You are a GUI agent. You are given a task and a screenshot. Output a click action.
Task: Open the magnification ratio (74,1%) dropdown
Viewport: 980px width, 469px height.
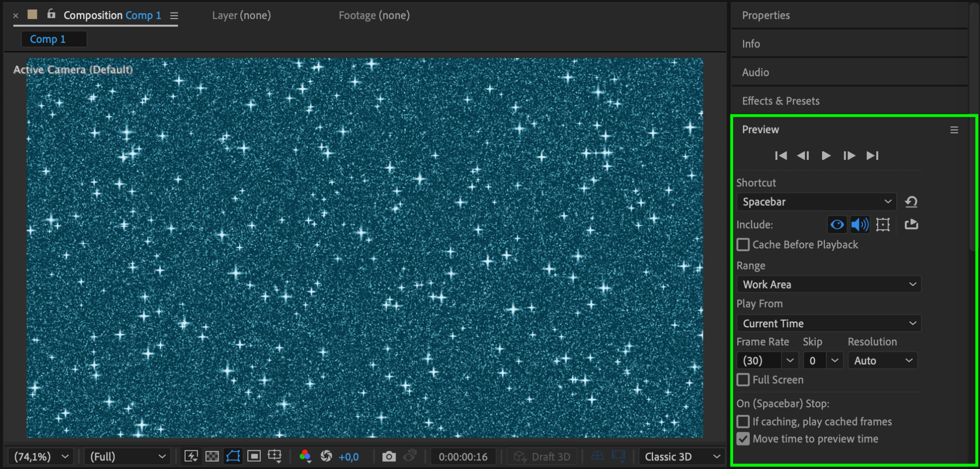click(x=41, y=457)
